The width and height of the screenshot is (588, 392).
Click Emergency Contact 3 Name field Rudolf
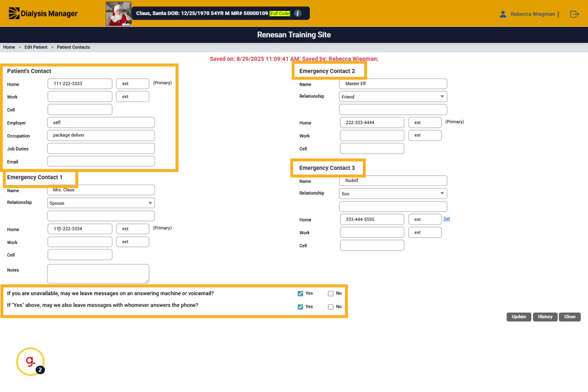point(393,181)
